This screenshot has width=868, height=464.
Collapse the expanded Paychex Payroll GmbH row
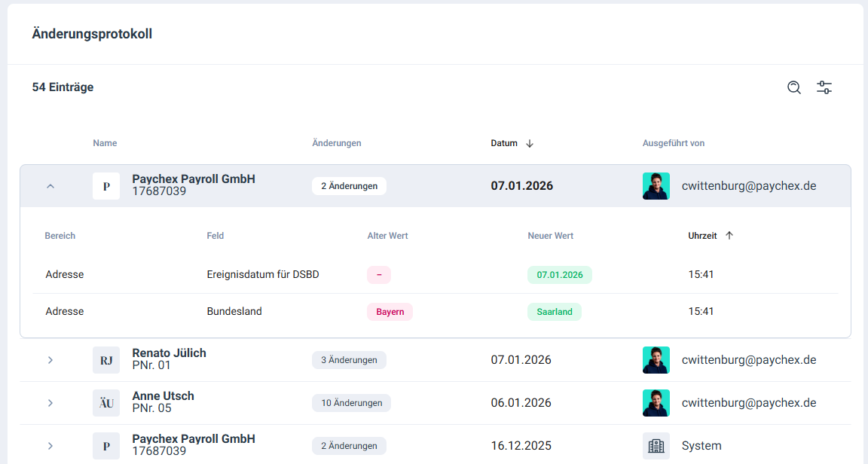click(50, 186)
